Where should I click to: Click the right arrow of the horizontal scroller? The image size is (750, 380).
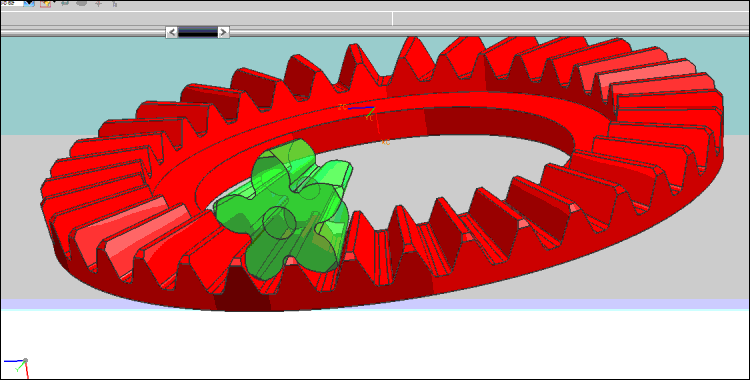point(223,32)
